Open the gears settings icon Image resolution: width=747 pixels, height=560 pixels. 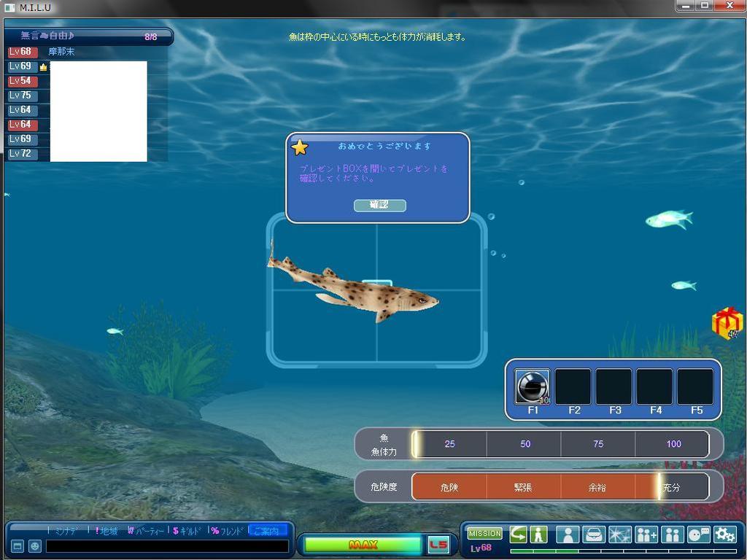pos(724,534)
